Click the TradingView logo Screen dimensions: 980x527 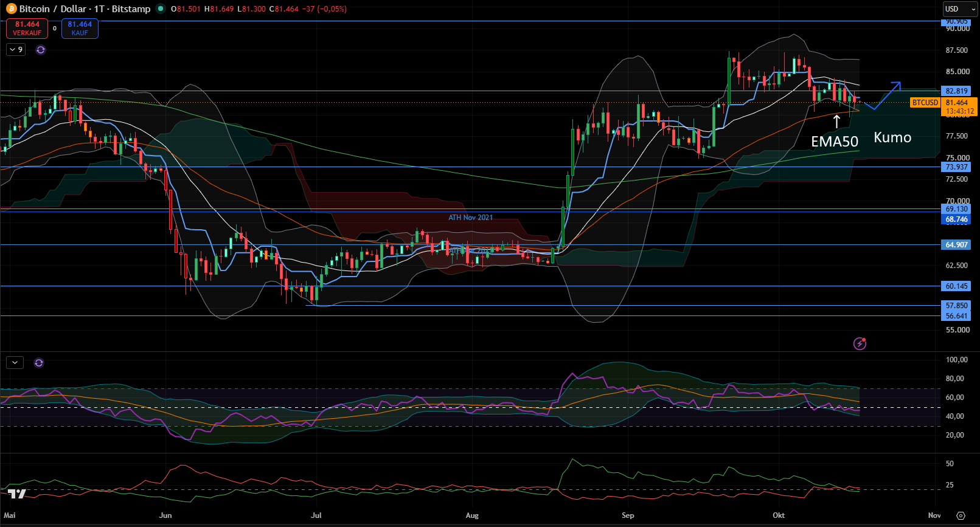[17, 494]
